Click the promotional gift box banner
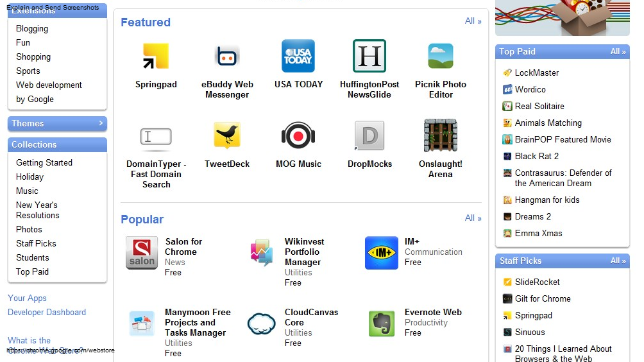Image resolution: width=644 pixels, height=362 pixels. (563, 18)
